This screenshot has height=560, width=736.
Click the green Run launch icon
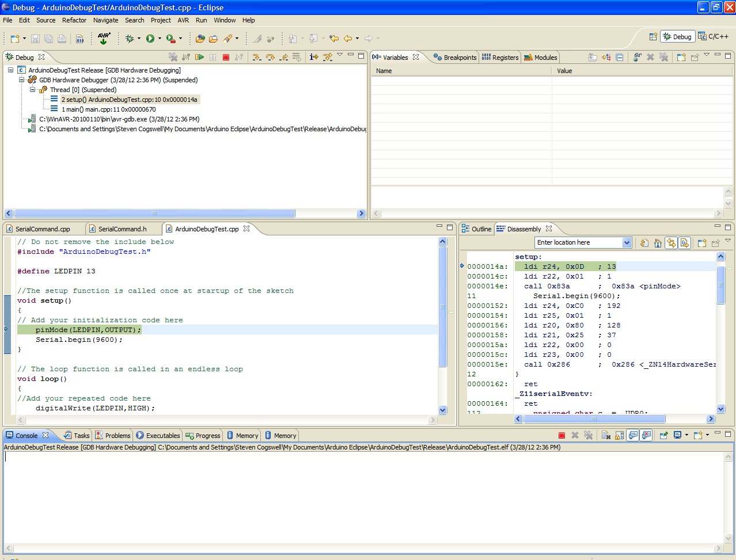(150, 39)
